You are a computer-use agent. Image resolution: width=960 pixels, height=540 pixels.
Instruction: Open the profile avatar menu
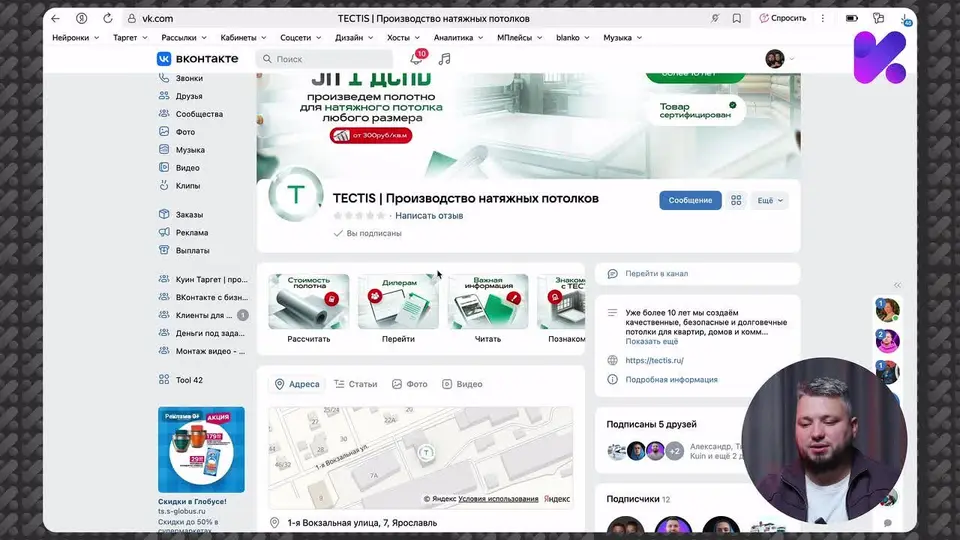[780, 59]
